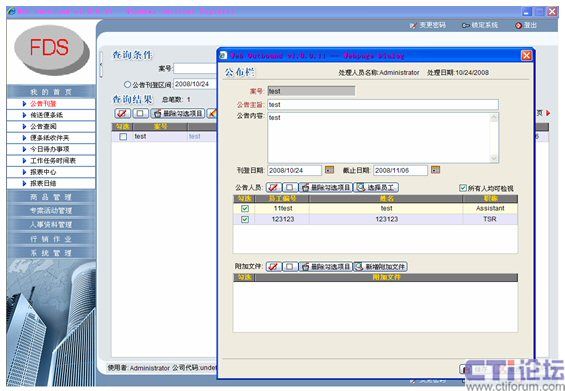The image size is (565, 391).
Task: Click red check-all icon in 公告人员 toolbar
Action: pos(273,187)
